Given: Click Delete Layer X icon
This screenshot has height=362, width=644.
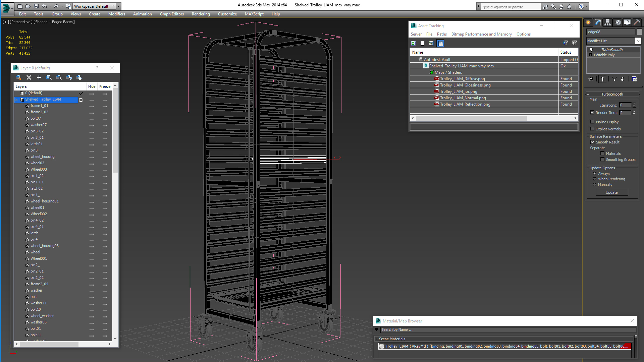Looking at the screenshot, I should 29,77.
